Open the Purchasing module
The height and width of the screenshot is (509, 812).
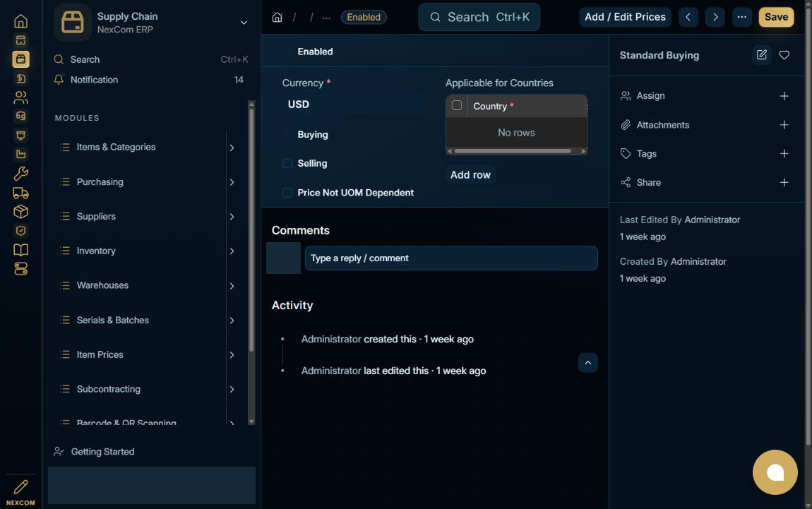click(100, 181)
